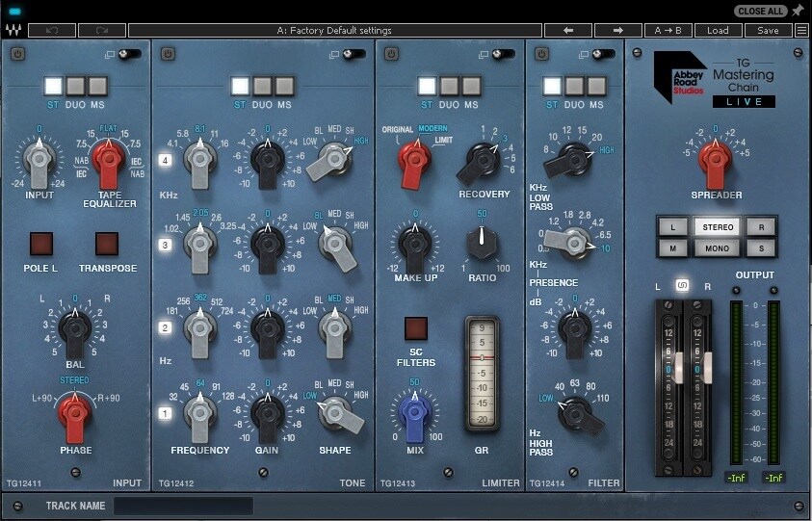812x521 pixels.
Task: Select MS mode in Tone module
Action: (x=285, y=86)
